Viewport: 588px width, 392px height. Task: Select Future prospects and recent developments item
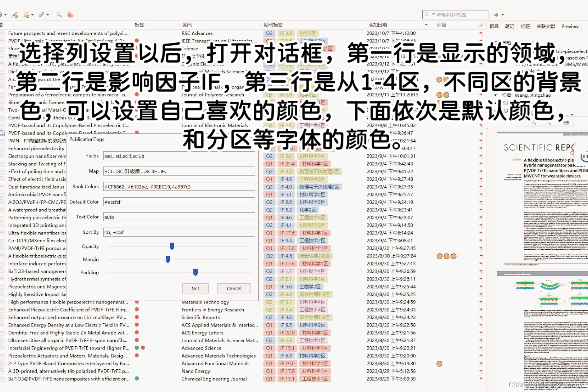pyautogui.click(x=68, y=33)
